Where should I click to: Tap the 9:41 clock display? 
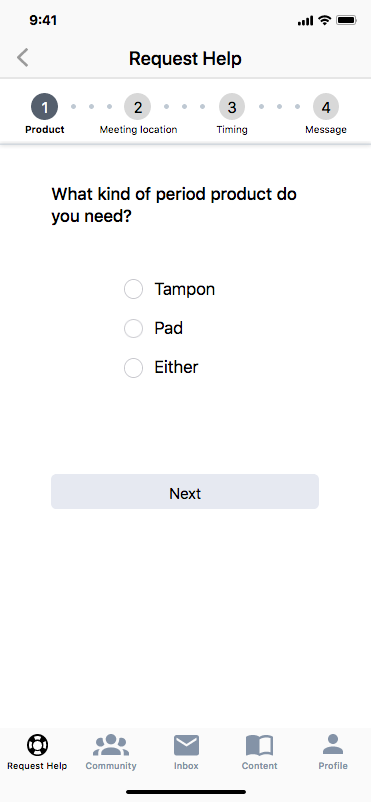43,20
